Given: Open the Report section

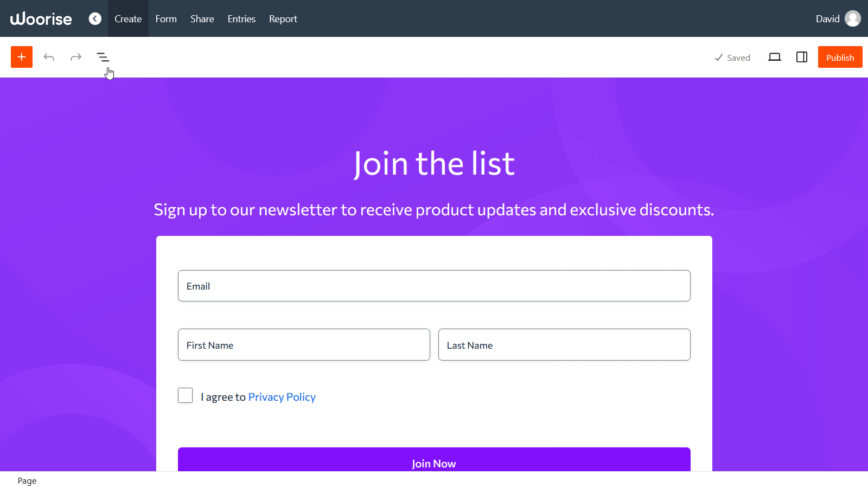Looking at the screenshot, I should pyautogui.click(x=283, y=18).
